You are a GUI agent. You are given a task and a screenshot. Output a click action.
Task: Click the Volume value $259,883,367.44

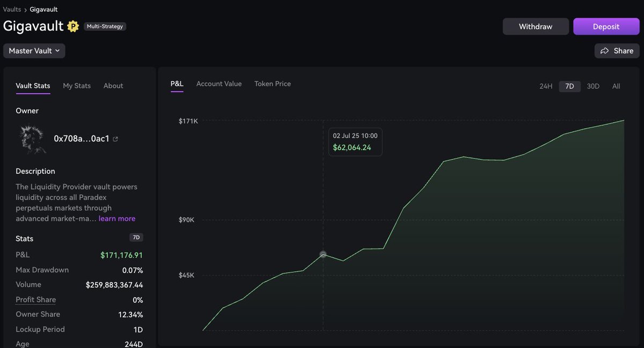[x=114, y=285]
